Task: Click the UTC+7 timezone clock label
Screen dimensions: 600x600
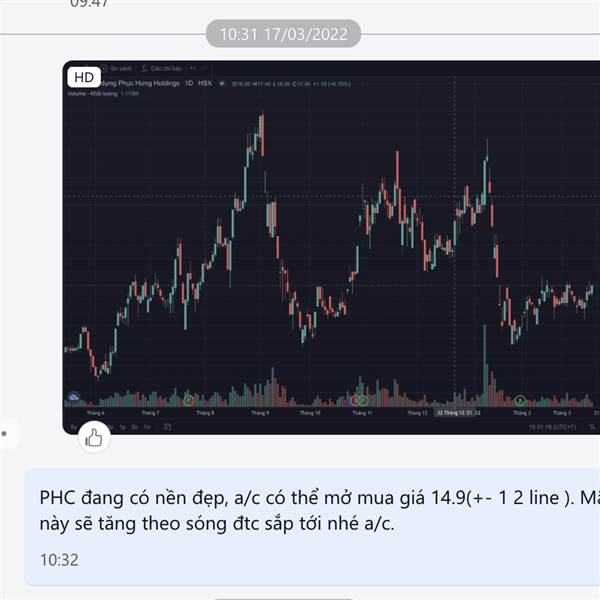Action: click(553, 427)
